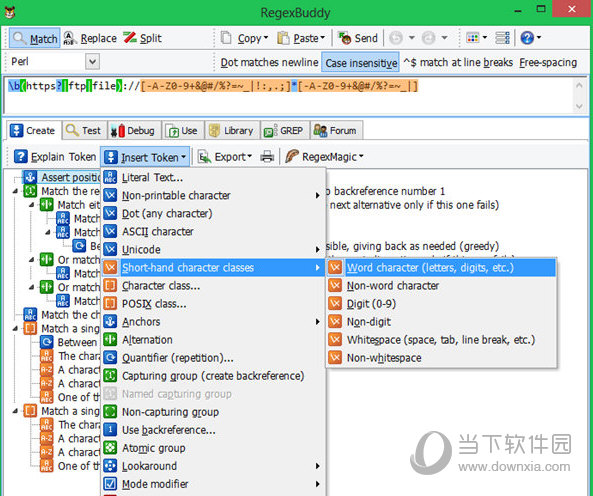
Task: Switch to the Debug tab
Action: tap(134, 131)
